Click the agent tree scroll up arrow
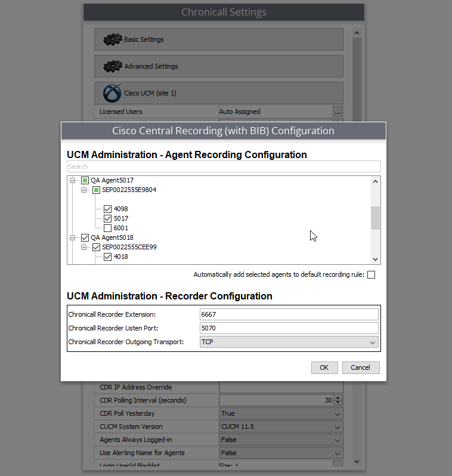 pos(375,181)
